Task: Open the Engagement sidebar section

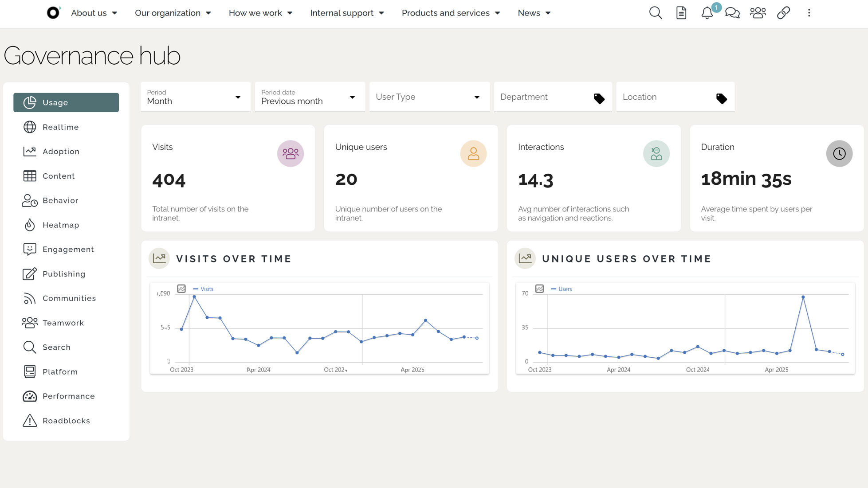Action: tap(66, 250)
